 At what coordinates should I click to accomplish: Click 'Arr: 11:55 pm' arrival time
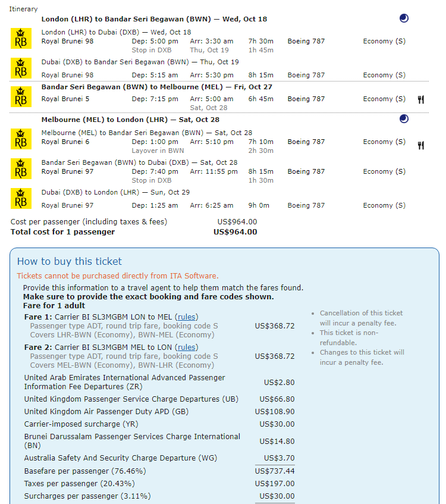coord(213,171)
